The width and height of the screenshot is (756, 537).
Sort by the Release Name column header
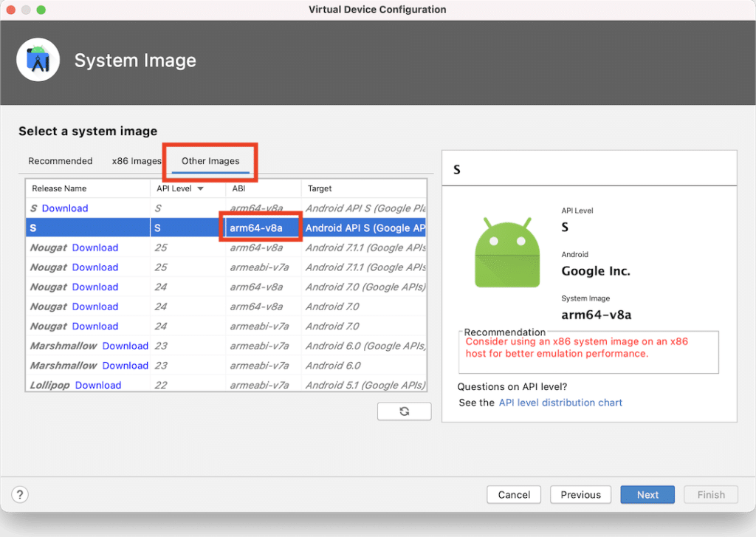[x=88, y=188]
